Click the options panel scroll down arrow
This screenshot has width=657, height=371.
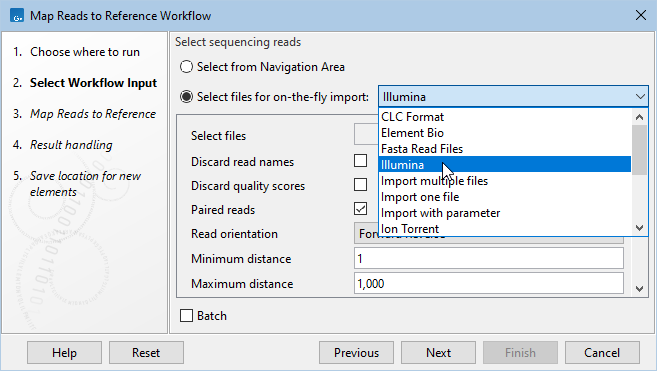click(639, 288)
